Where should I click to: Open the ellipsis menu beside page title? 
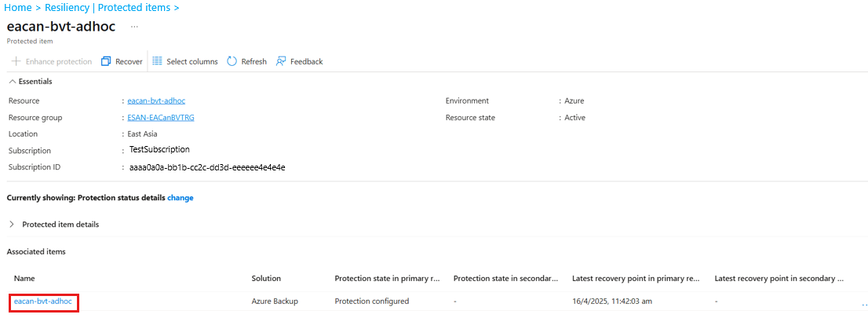134,27
